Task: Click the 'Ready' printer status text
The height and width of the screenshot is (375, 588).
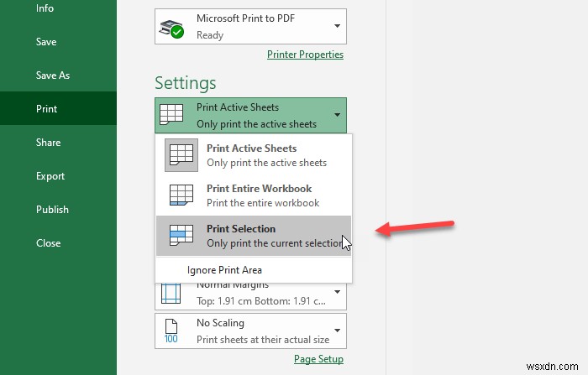Action: point(210,35)
